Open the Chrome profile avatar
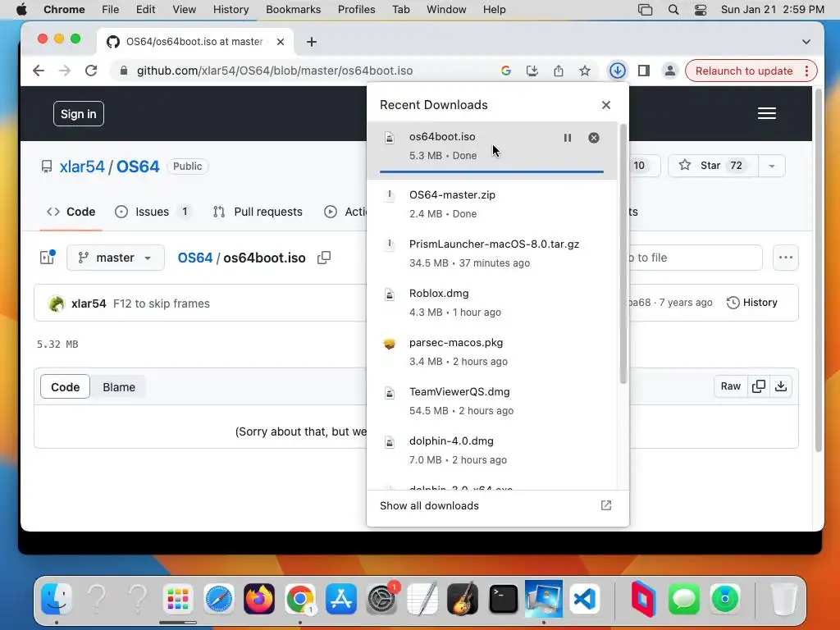Screen dimensions: 840x630 pos(669,71)
